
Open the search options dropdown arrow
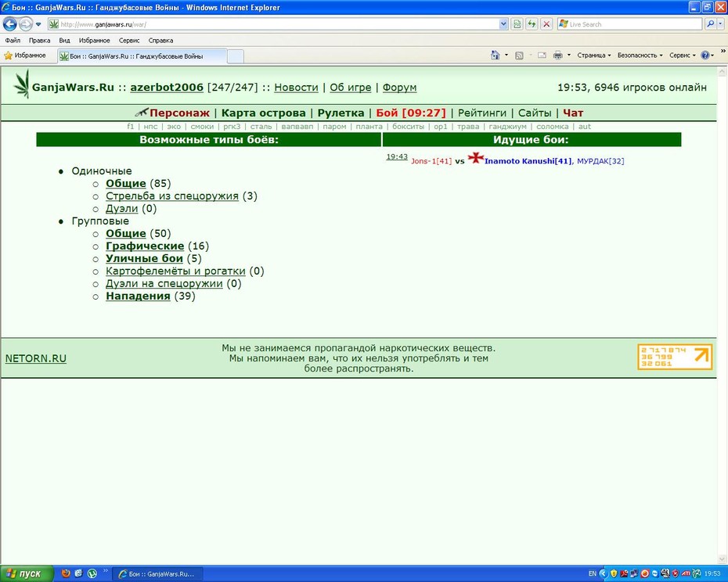(720, 24)
